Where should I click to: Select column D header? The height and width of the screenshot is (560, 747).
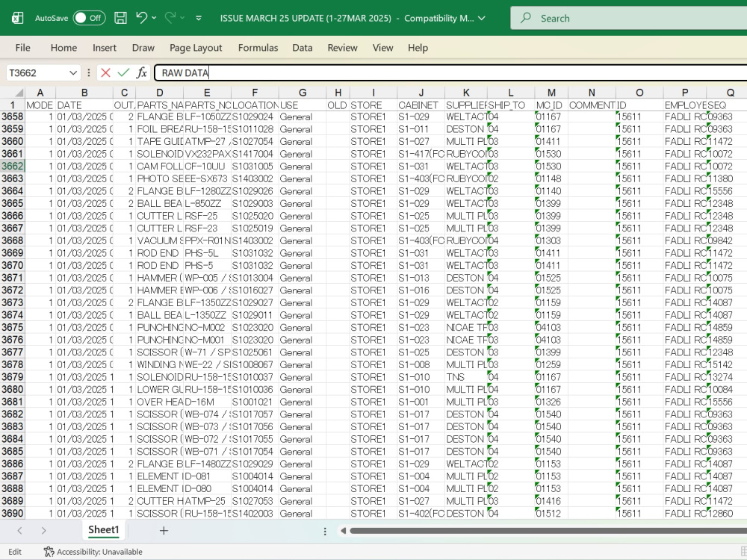click(x=160, y=93)
